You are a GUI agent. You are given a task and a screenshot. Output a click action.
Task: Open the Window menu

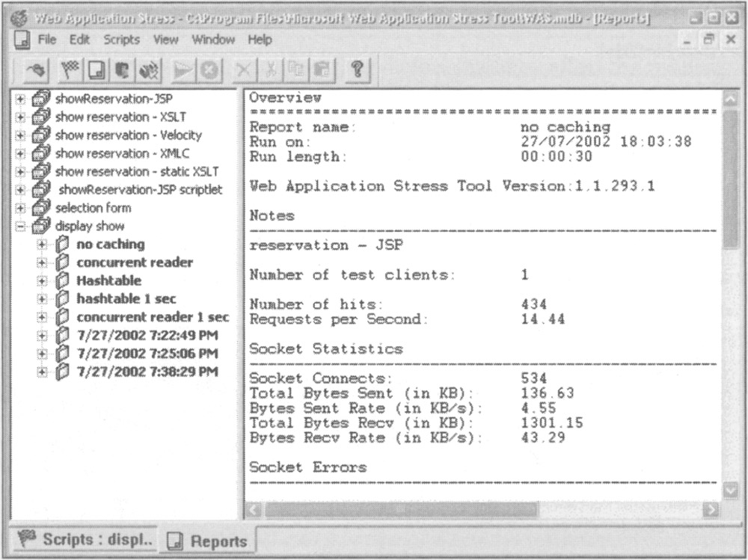pos(213,40)
